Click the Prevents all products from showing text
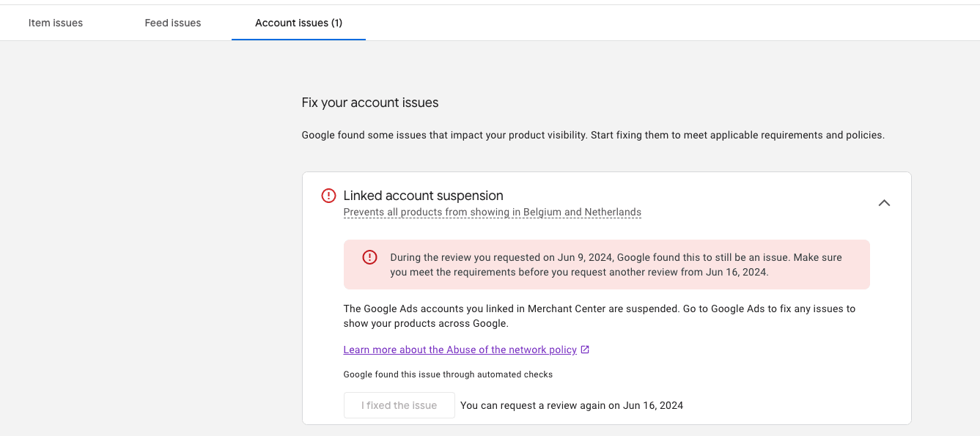The image size is (980, 436). (x=492, y=212)
